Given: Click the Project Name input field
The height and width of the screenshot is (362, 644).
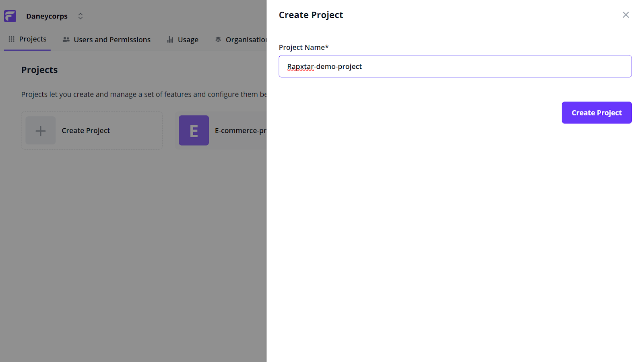Looking at the screenshot, I should [455, 66].
